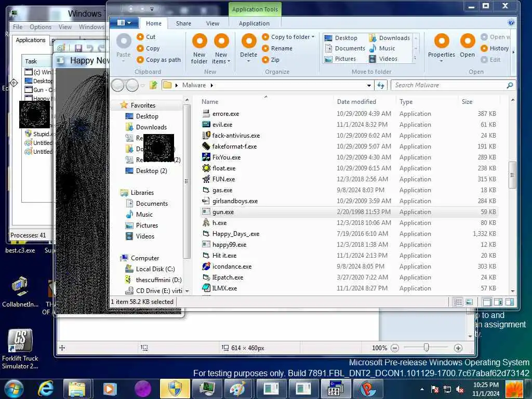532x399 pixels.
Task: Move to Downloads folder shortcut in ribbon
Action: point(390,37)
